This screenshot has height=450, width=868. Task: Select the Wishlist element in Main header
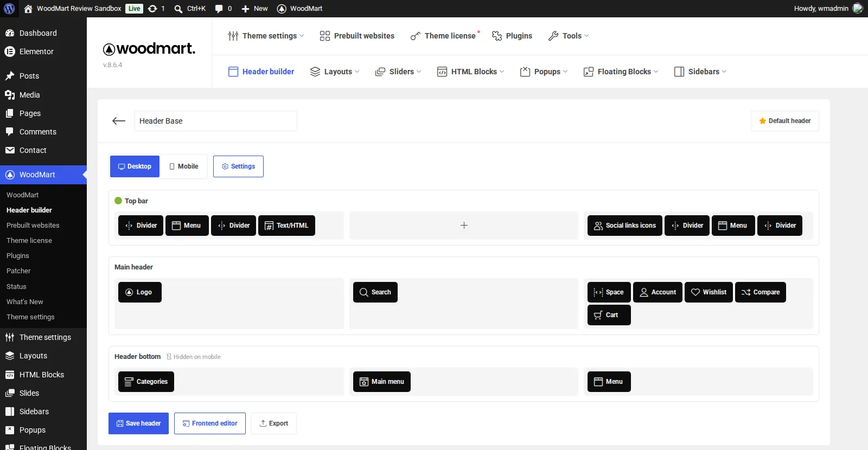click(x=709, y=292)
